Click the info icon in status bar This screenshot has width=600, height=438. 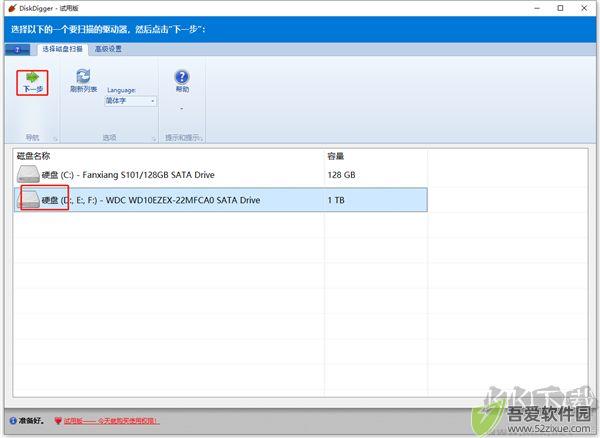click(13, 421)
